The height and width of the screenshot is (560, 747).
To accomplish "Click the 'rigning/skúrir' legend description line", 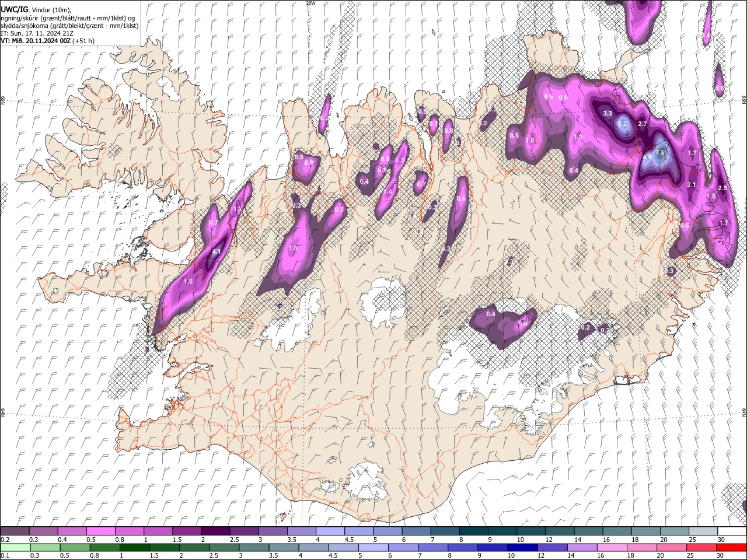I will (69, 18).
